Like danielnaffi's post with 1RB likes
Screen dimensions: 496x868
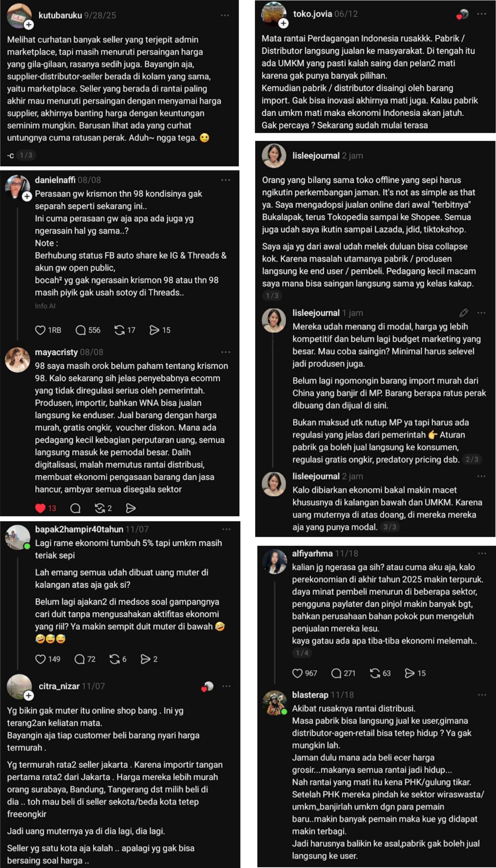pyautogui.click(x=40, y=330)
